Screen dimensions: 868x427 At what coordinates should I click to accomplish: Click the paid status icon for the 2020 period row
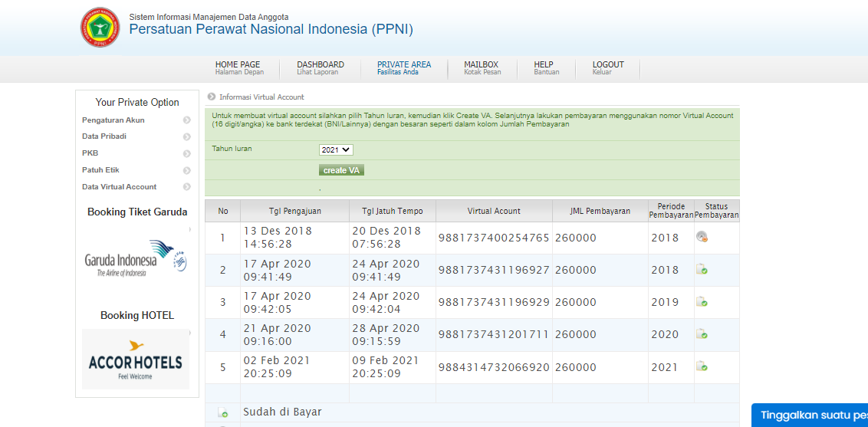(702, 333)
